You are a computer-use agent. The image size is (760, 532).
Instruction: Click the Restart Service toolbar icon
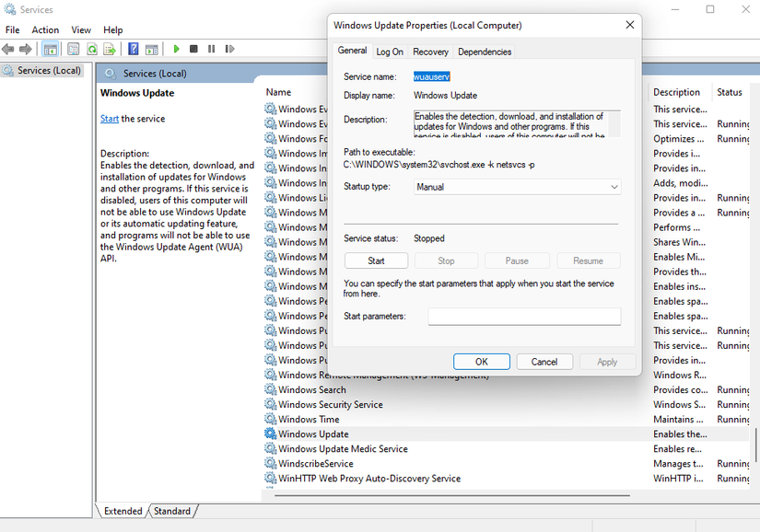[x=229, y=49]
